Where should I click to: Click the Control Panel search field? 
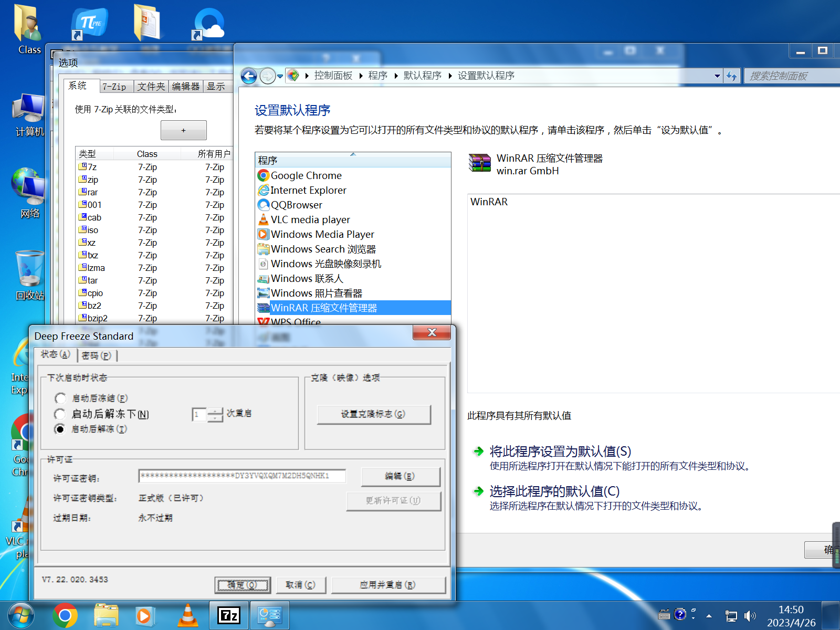[793, 76]
